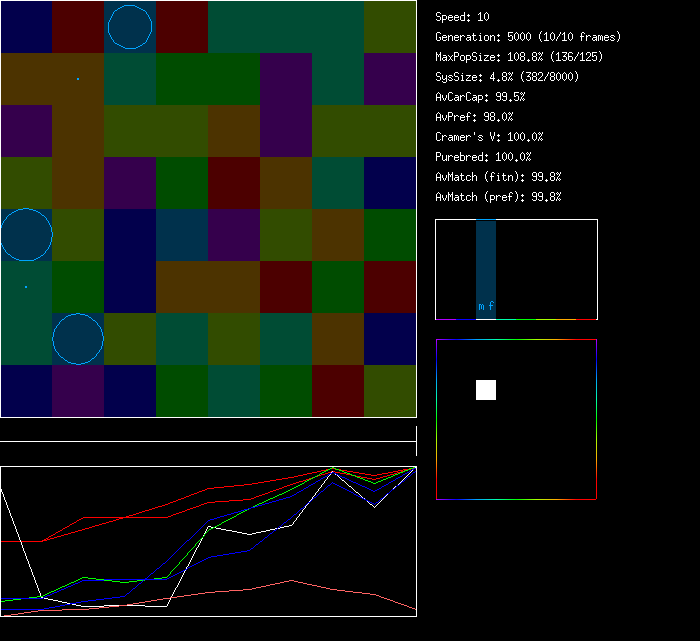This screenshot has height=641, width=700.
Task: Click the tiny blue dot in the brown region
Action: 78,79
